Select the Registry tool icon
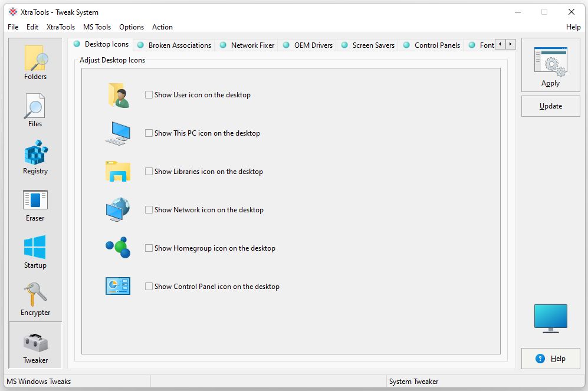This screenshot has height=391, width=588. (x=35, y=157)
